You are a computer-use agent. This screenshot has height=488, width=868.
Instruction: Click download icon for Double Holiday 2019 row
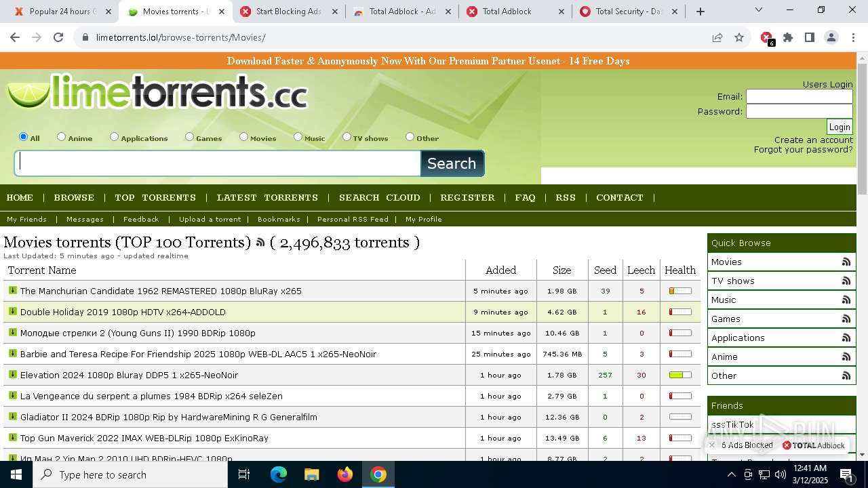point(12,311)
